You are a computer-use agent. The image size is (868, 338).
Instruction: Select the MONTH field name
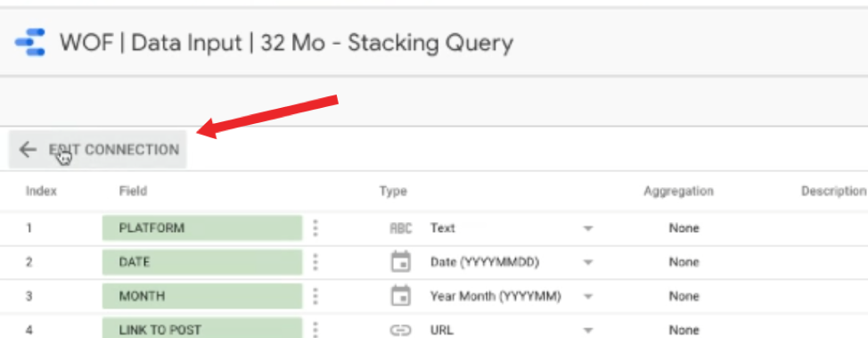[202, 296]
